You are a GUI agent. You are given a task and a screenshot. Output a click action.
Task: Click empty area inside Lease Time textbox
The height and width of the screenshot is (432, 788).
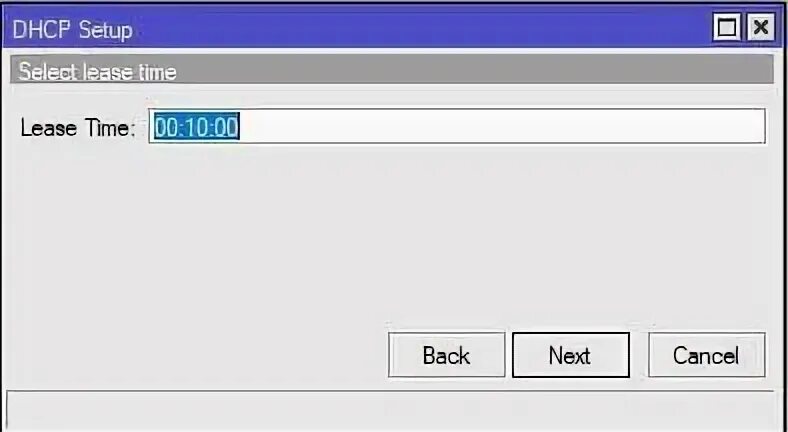(503, 127)
